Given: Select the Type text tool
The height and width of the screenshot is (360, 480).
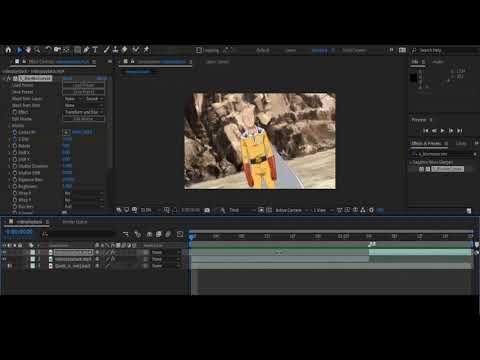Looking at the screenshot, I should [95, 50].
